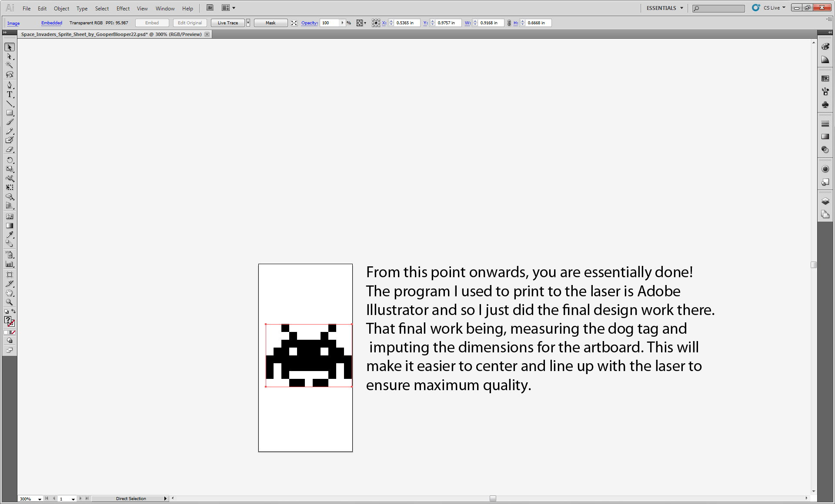
Task: Select the Line Segment tool
Action: 10,103
